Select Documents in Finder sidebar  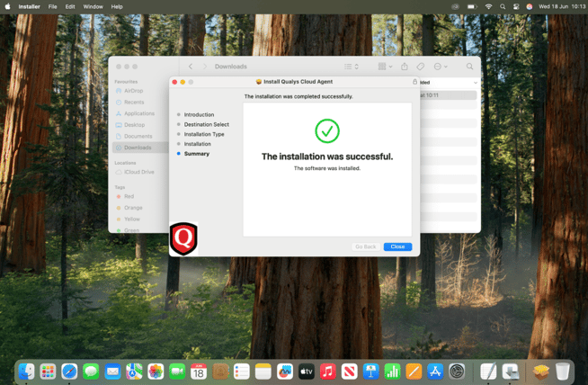(x=138, y=136)
